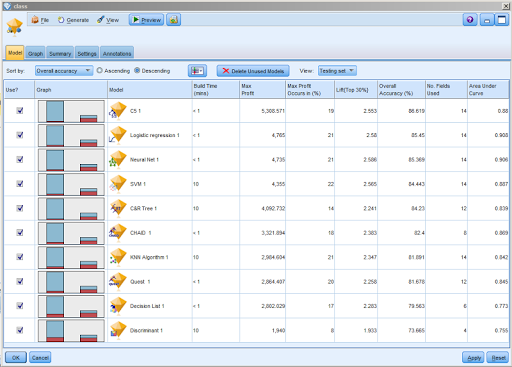Screen dimensions: 512x367
Task: Open the Generate menu
Action: [73, 20]
